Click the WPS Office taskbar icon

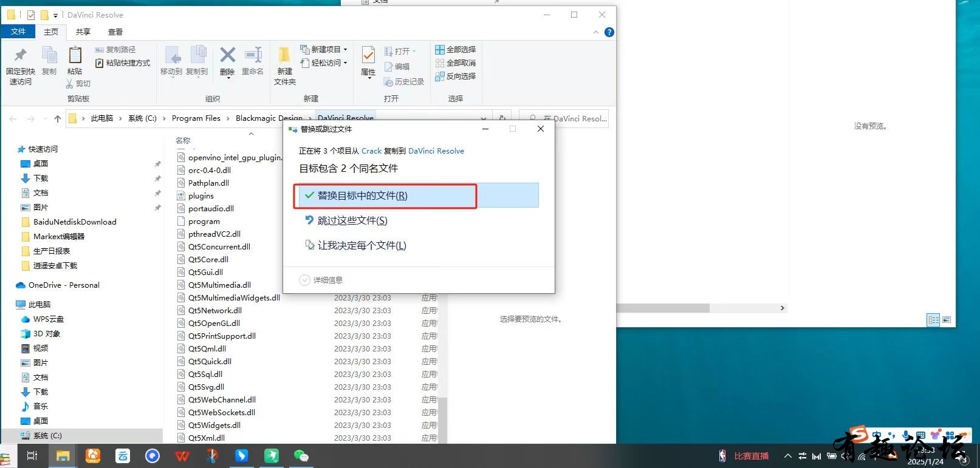pos(182,456)
